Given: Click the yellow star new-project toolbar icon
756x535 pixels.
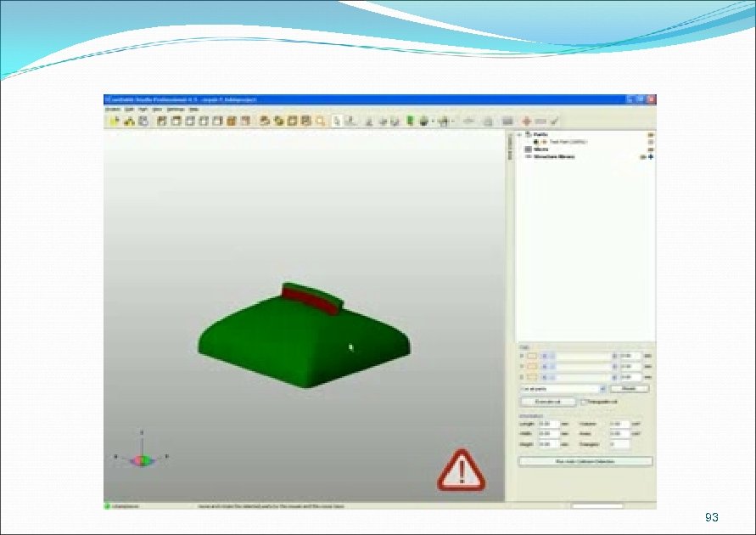Looking at the screenshot, I should 115,121.
